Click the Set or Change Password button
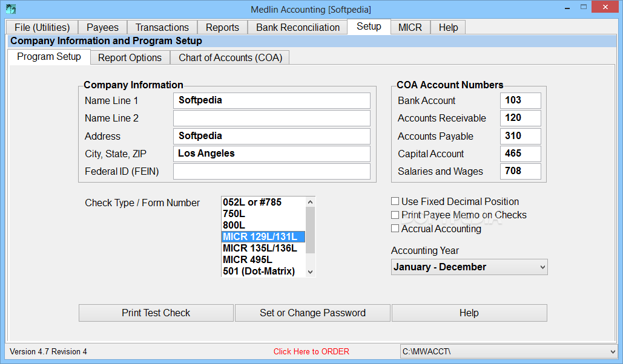This screenshot has height=364, width=623. (312, 313)
